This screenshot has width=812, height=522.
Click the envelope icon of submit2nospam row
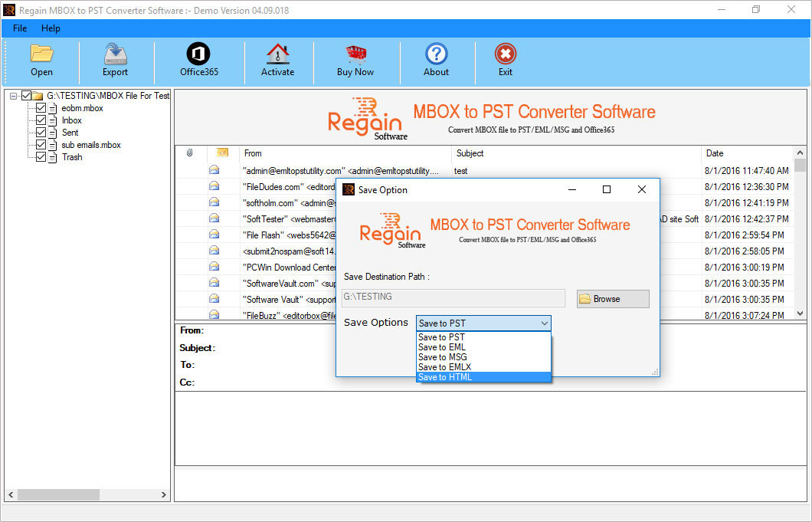pos(214,251)
